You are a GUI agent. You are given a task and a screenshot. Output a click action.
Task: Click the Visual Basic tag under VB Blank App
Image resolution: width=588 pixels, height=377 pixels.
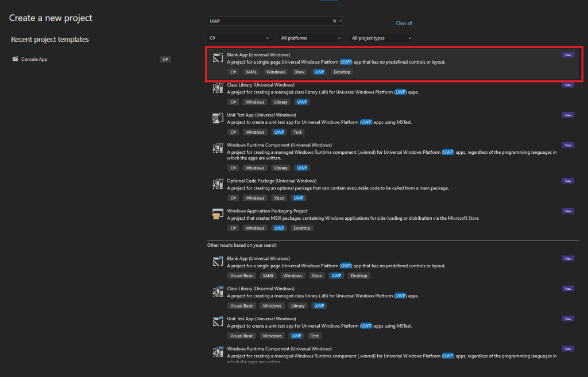tap(242, 275)
